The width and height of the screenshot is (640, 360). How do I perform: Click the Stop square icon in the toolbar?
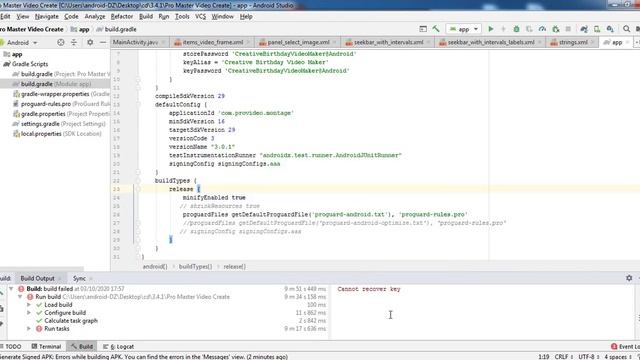click(x=568, y=29)
